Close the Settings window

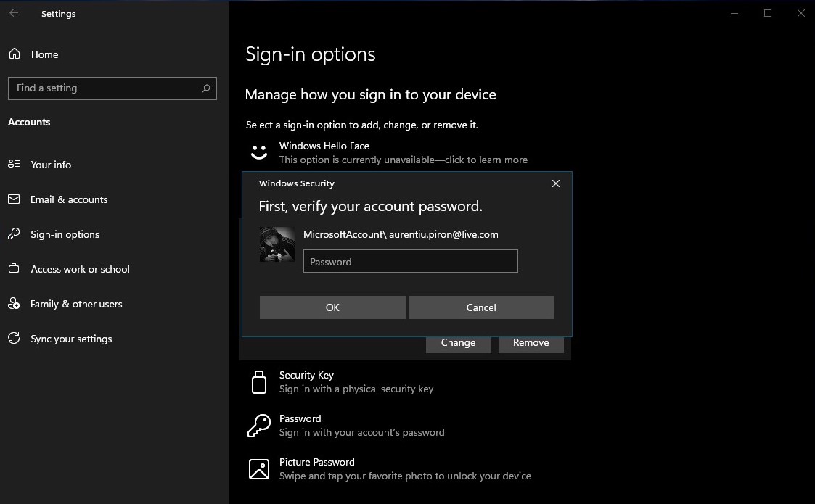pos(801,13)
